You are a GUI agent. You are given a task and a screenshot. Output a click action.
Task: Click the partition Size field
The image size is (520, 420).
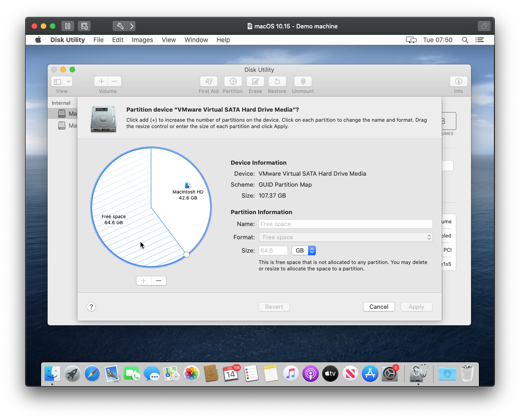click(x=273, y=251)
